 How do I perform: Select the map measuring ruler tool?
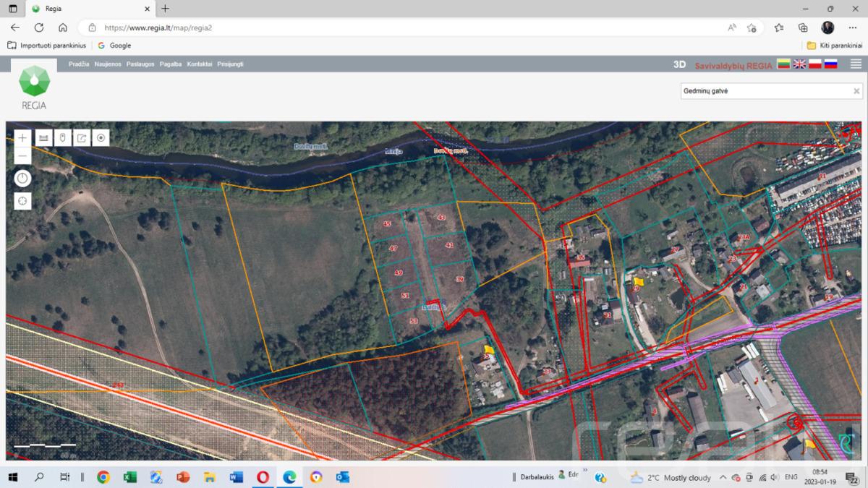coord(43,137)
